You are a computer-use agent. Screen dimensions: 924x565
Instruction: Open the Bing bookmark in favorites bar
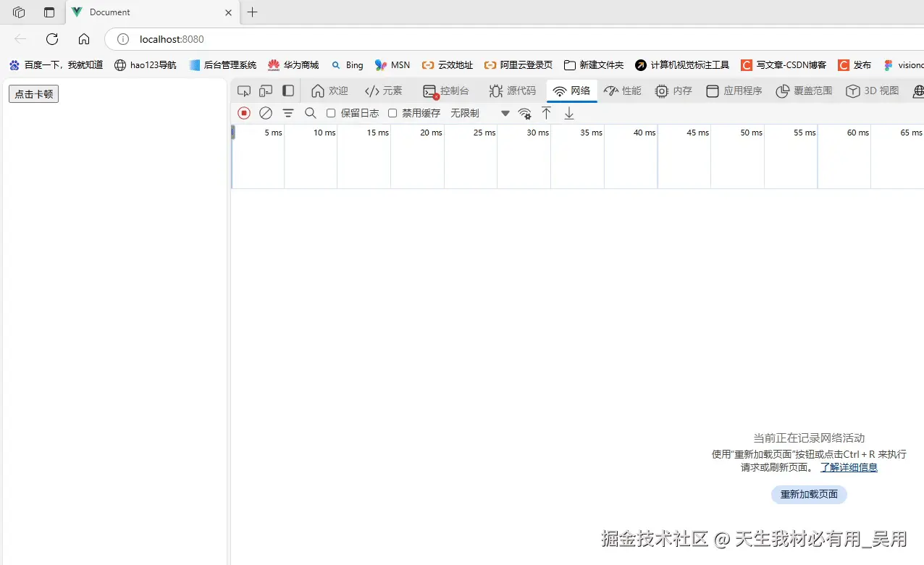(347, 64)
